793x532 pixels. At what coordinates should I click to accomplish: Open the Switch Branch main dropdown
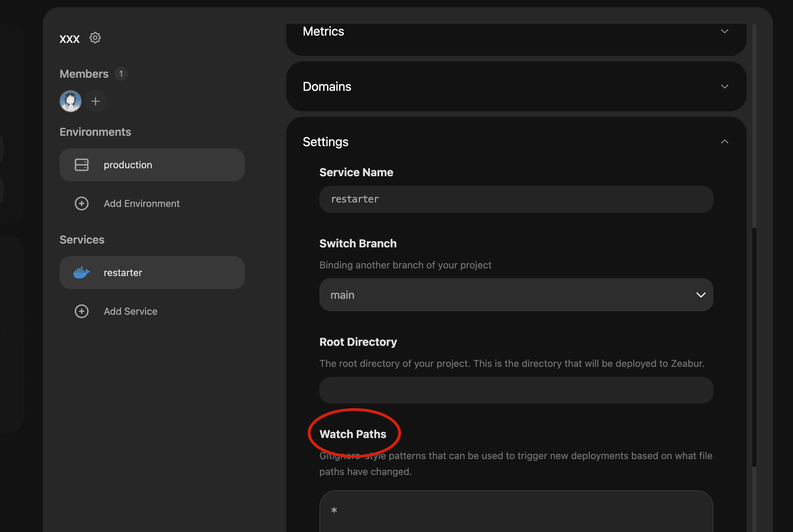[516, 294]
